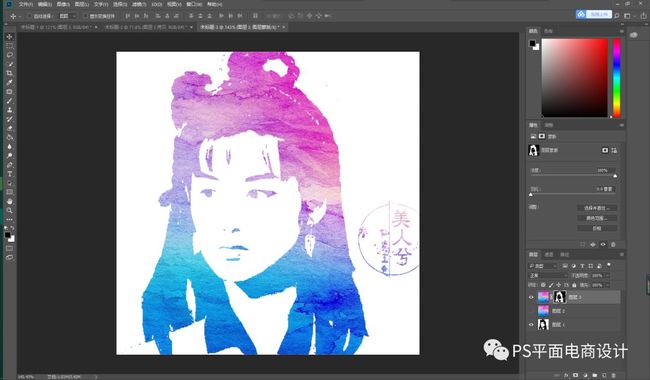Toggle lock all padlock icon

pos(574,285)
